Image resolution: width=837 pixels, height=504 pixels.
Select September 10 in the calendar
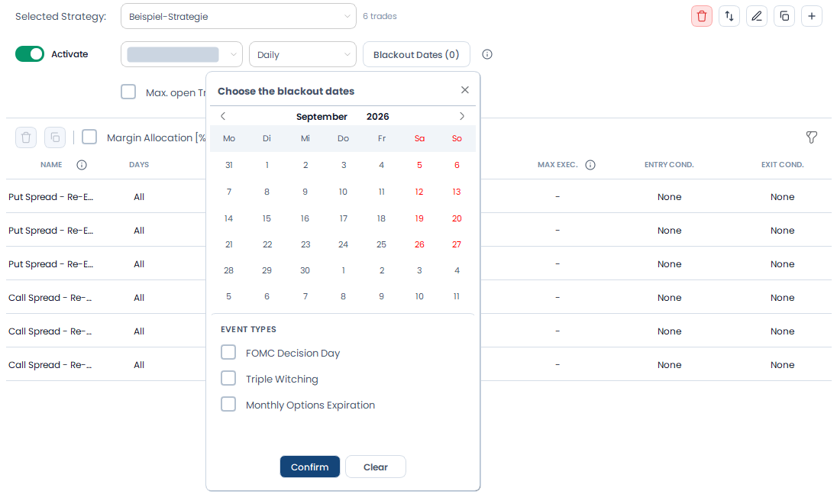point(343,192)
